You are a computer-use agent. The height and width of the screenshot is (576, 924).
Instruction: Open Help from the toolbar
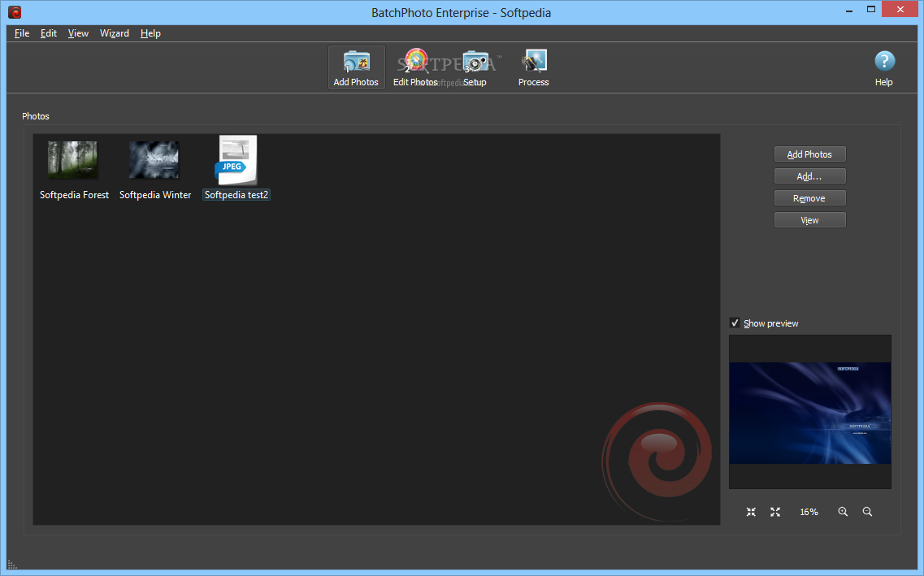[x=884, y=68]
